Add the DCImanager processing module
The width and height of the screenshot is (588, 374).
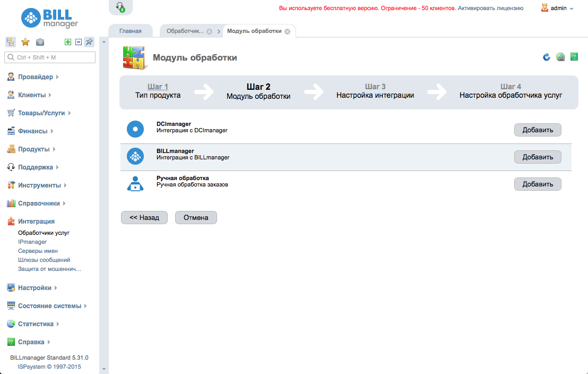[538, 130]
